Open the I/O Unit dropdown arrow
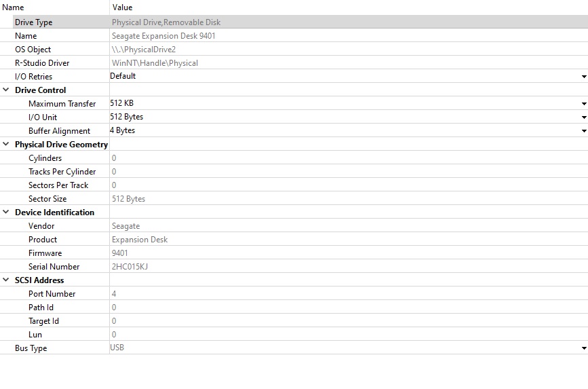Screen dimensions: 588x389 [x=584, y=117]
